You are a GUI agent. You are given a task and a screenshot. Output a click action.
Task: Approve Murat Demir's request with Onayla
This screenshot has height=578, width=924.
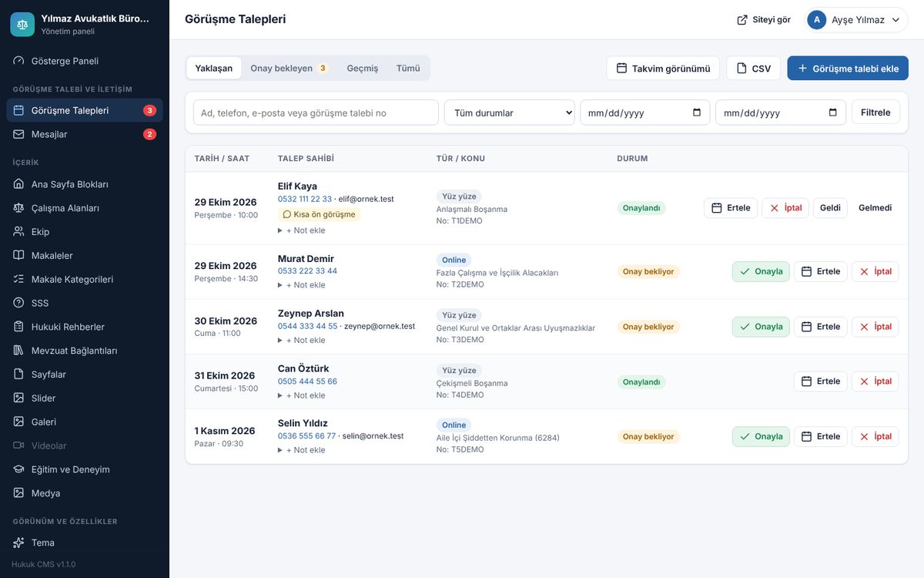point(761,271)
